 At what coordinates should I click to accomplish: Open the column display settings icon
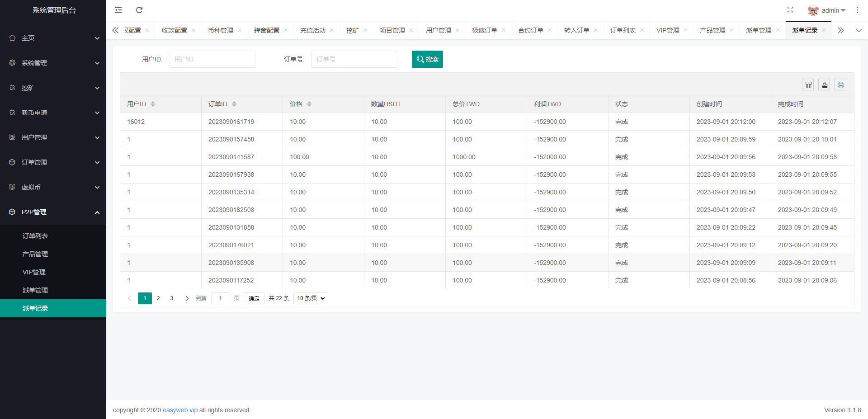(808, 85)
